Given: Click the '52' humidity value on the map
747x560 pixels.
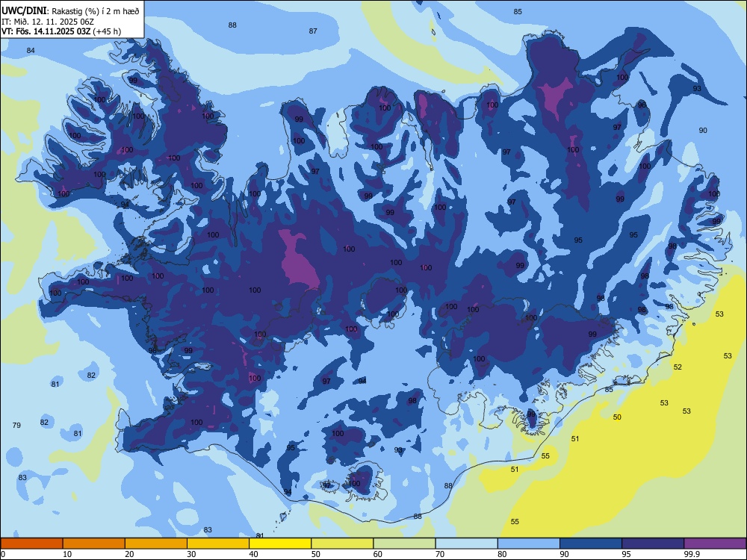Looking at the screenshot, I should tap(678, 367).
